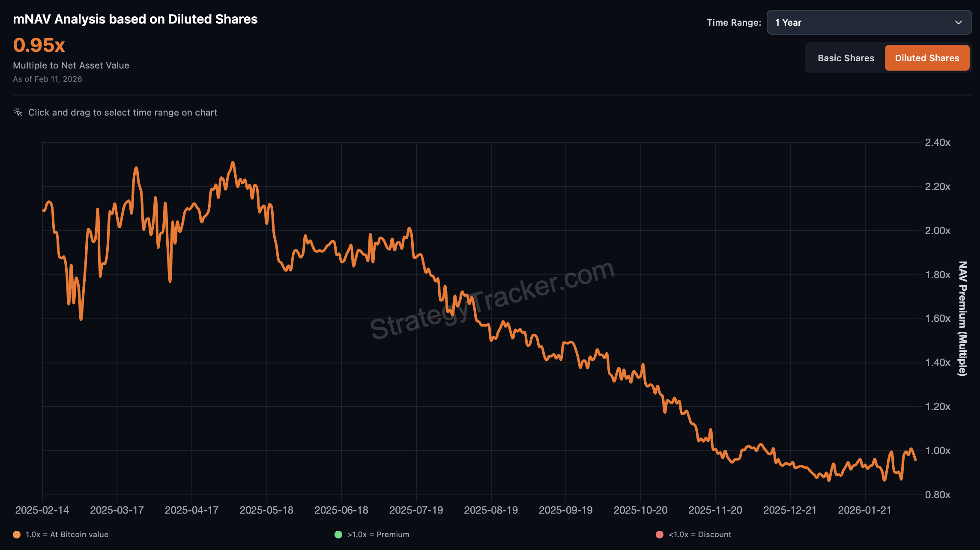Click the red Discount legend dot
980x550 pixels.
coord(660,535)
